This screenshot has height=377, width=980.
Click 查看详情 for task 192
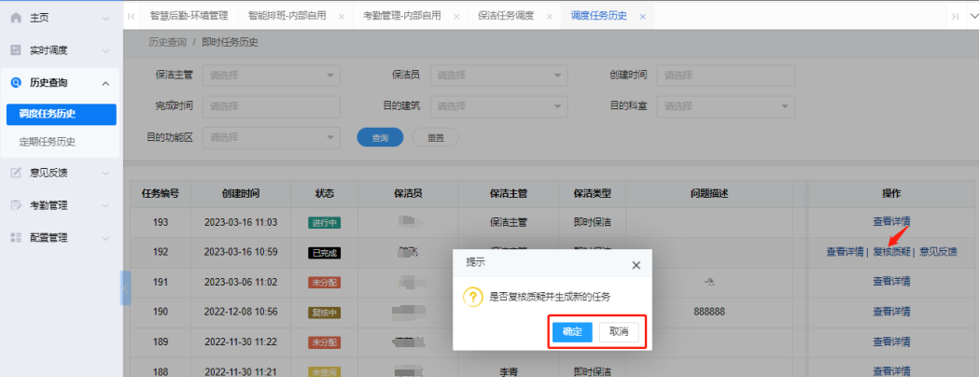click(845, 252)
